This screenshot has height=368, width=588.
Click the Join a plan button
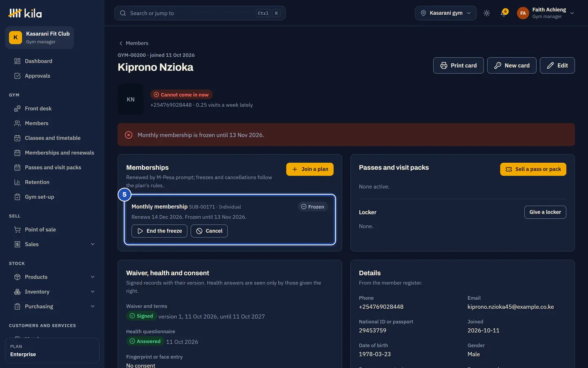(310, 169)
